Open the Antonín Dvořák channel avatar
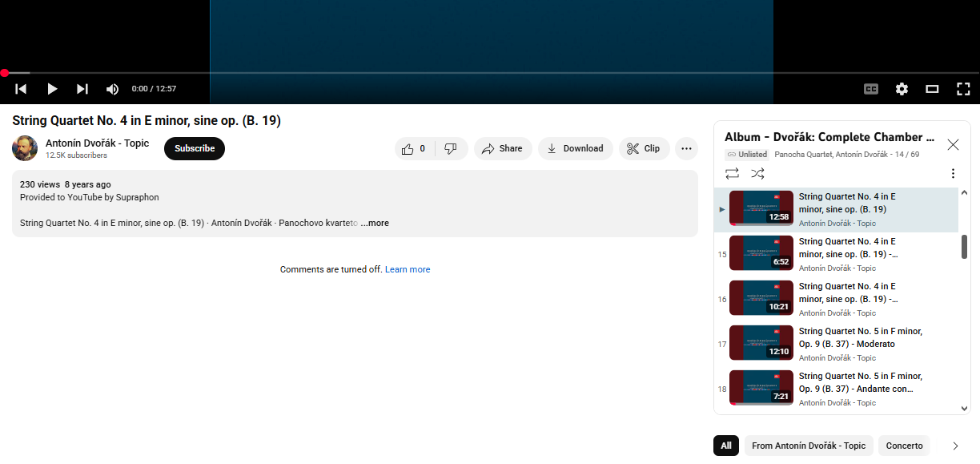This screenshot has width=980, height=464. click(25, 148)
